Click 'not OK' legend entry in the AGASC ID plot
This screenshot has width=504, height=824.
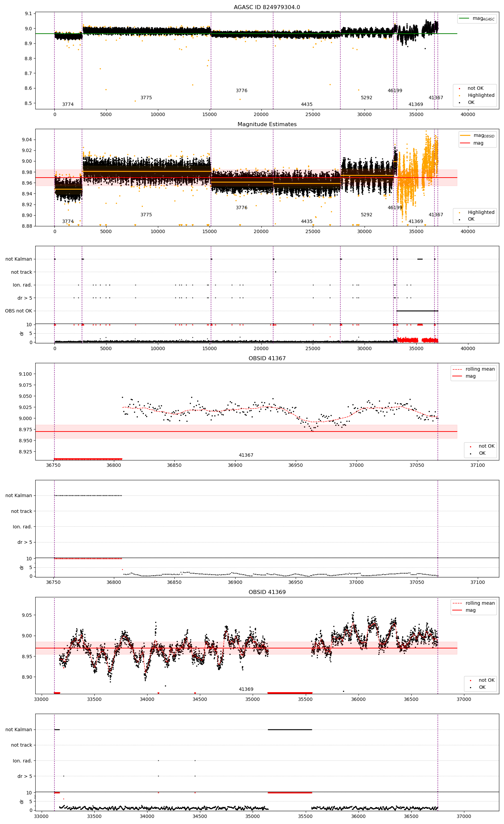475,88
